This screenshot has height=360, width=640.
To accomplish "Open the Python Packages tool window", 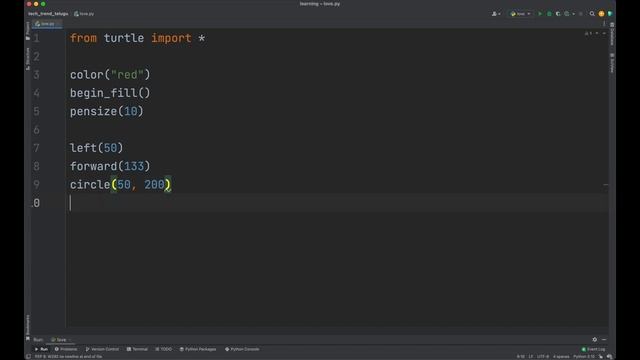I will [x=198, y=349].
